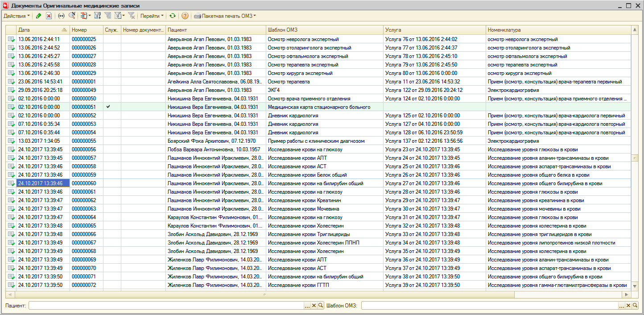Screen dimensions: 644x315
Task: Click the magnifier icon beside the Пациент field
Action: coord(321,306)
